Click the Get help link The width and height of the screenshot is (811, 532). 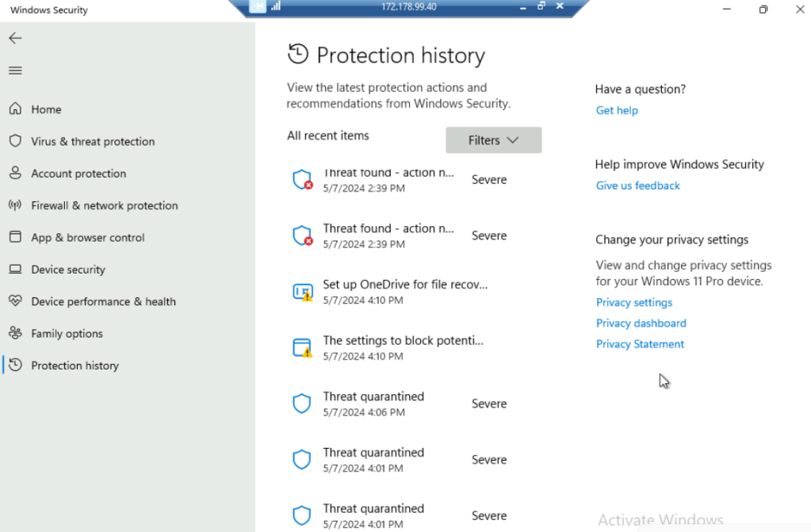click(x=617, y=110)
